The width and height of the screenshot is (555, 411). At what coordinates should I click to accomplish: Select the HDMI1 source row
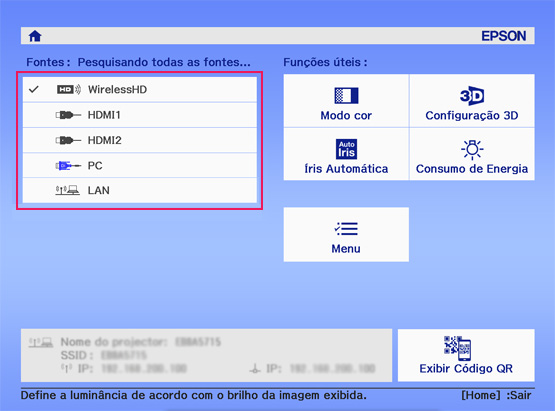pos(140,115)
